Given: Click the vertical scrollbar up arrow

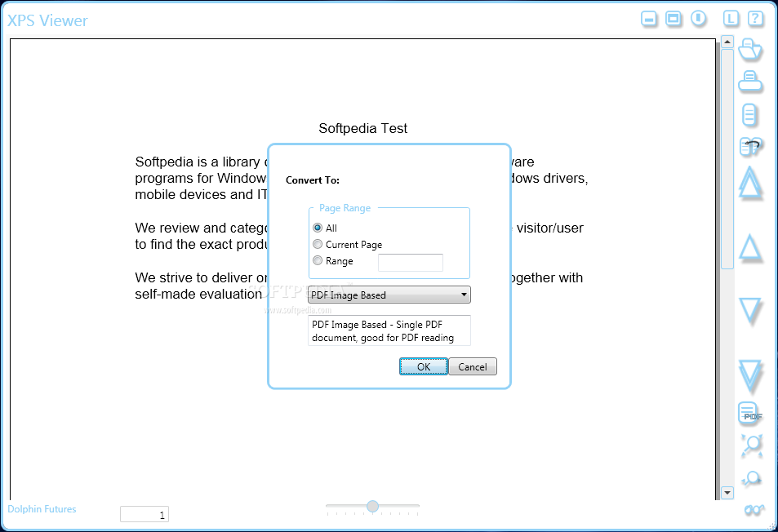Looking at the screenshot, I should 727,42.
